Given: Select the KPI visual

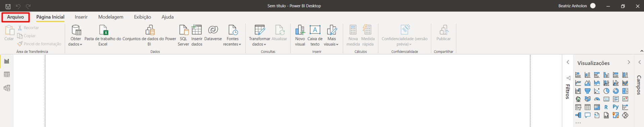Looking at the screenshot, I should [x=625, y=99].
